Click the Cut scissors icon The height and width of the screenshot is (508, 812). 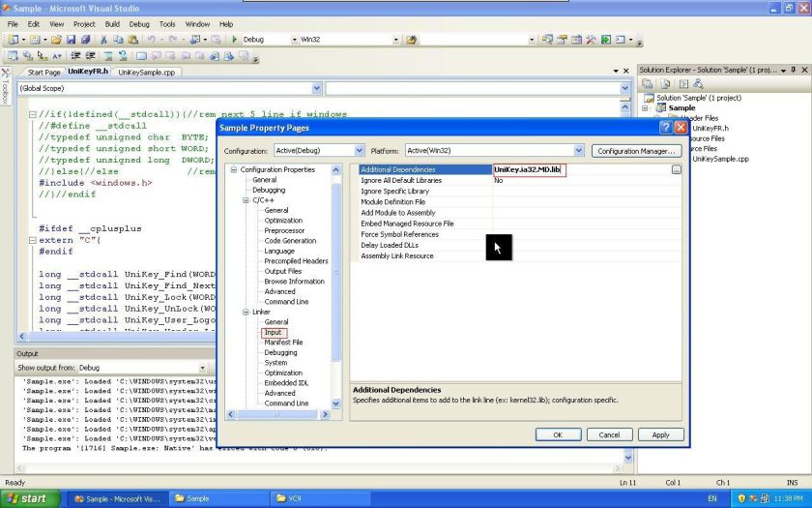tap(103, 40)
